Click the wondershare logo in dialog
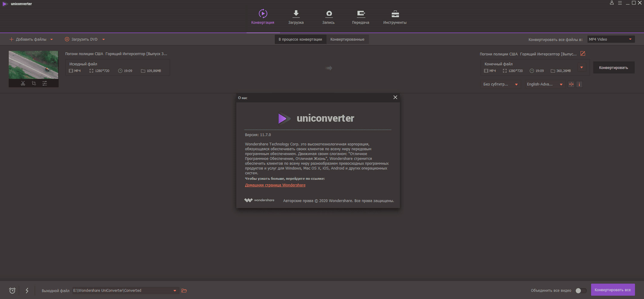 tap(259, 200)
